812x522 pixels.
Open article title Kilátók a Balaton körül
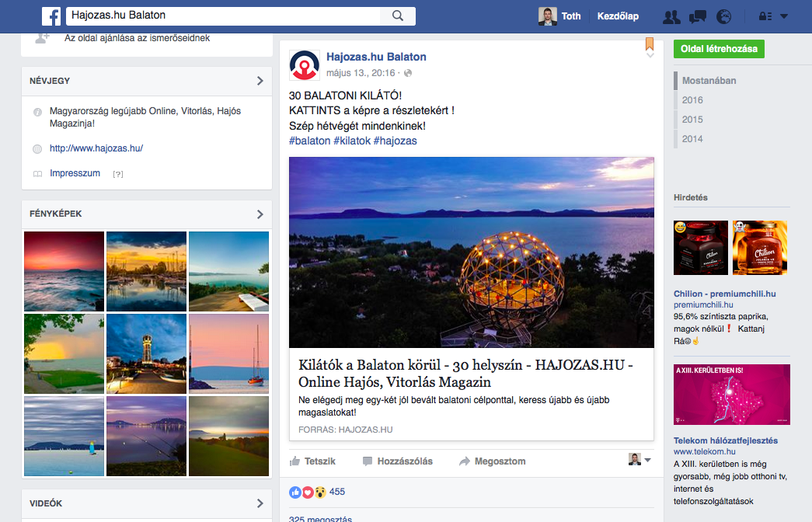pyautogui.click(x=465, y=374)
